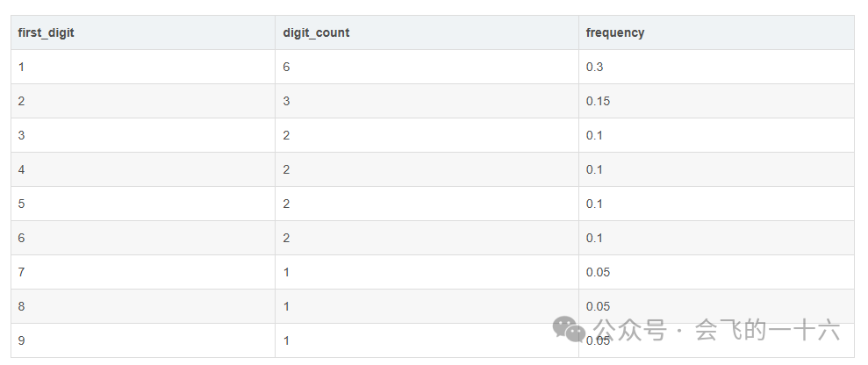The height and width of the screenshot is (365, 868).
Task: Select the first_digit column header
Action: (47, 32)
